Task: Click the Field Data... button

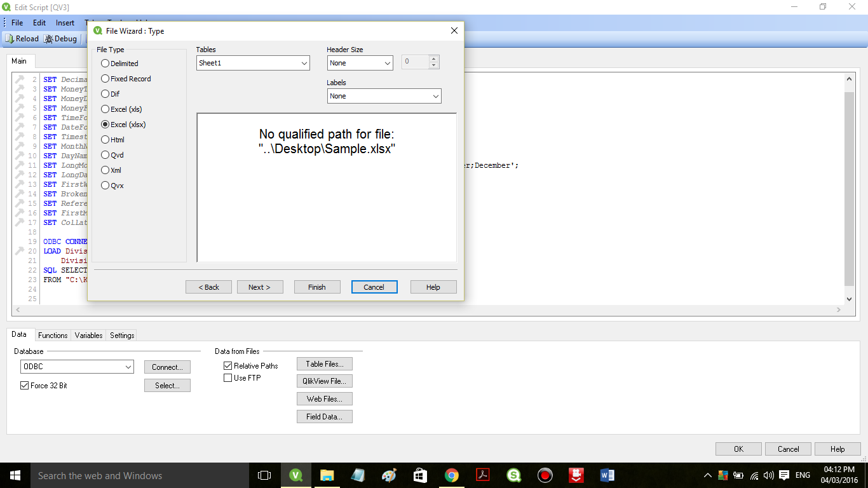Action: pos(325,417)
